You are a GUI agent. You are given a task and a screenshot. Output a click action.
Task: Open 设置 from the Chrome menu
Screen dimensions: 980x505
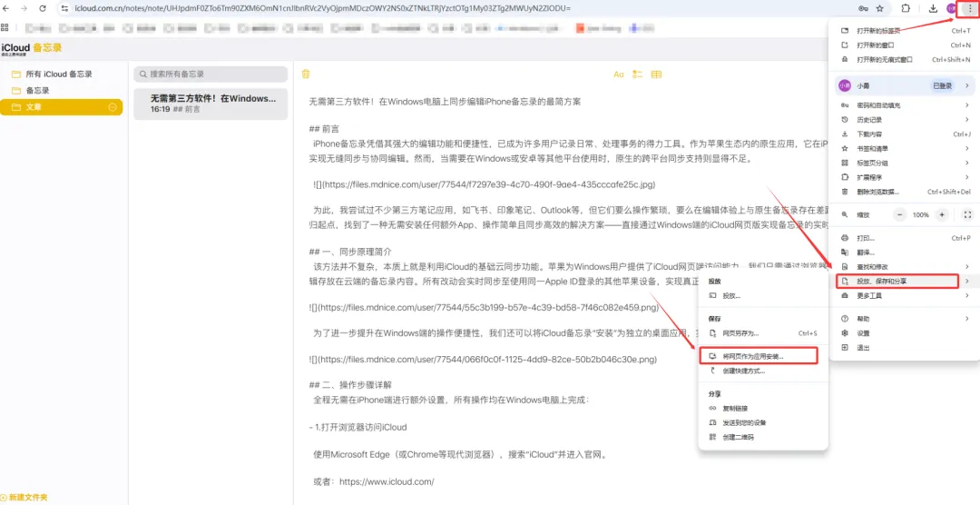[905, 333]
